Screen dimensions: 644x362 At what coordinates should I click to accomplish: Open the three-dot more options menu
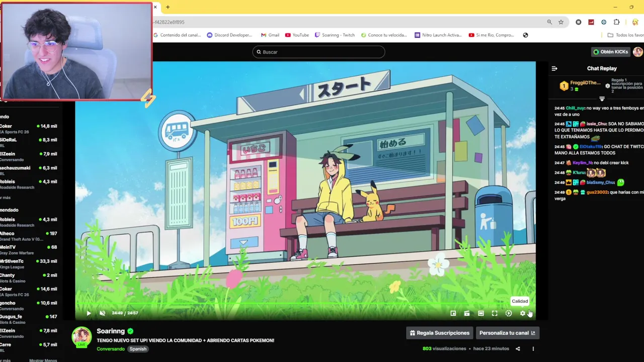click(x=533, y=348)
